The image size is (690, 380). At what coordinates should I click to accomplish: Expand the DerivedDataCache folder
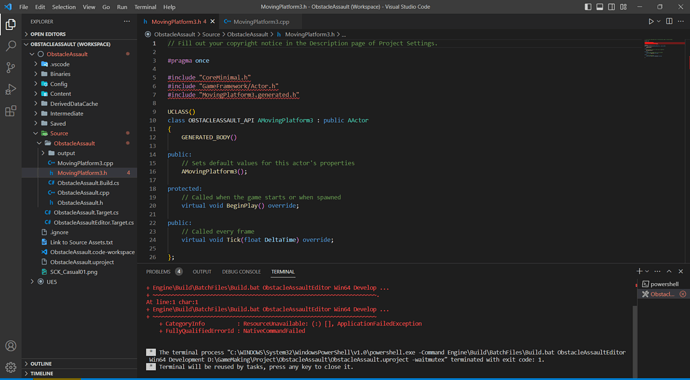(x=79, y=104)
